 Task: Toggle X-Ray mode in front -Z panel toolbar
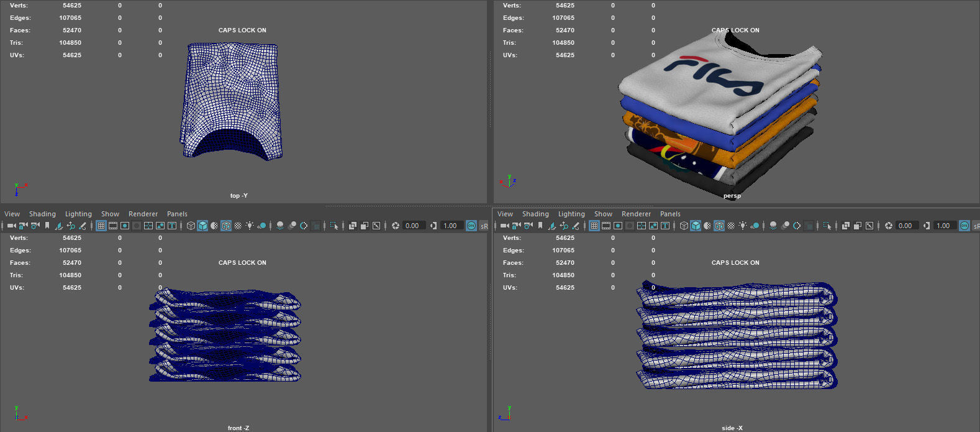(352, 226)
